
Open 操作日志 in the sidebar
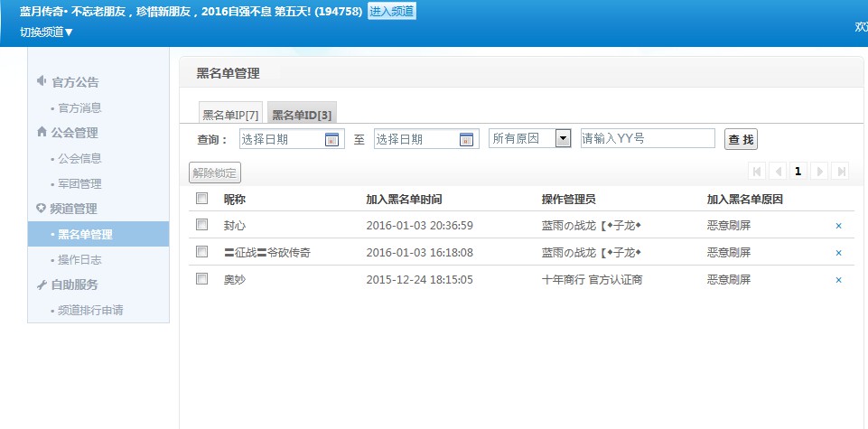[x=79, y=259]
